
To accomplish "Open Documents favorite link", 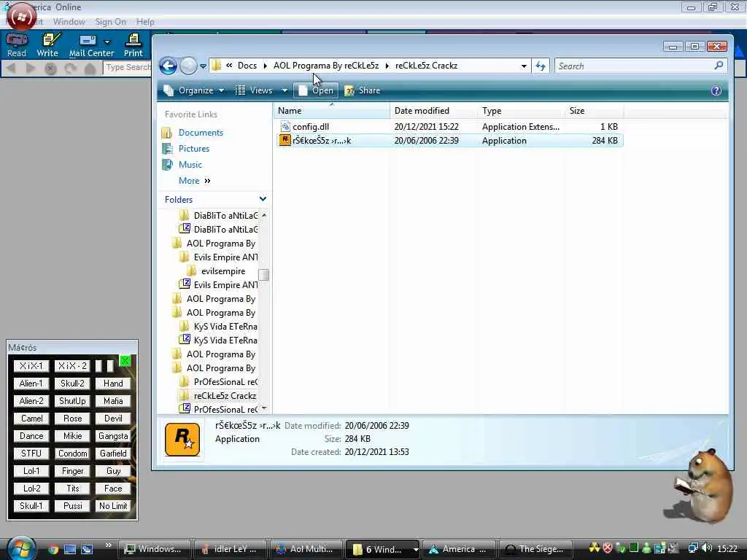I will [201, 133].
